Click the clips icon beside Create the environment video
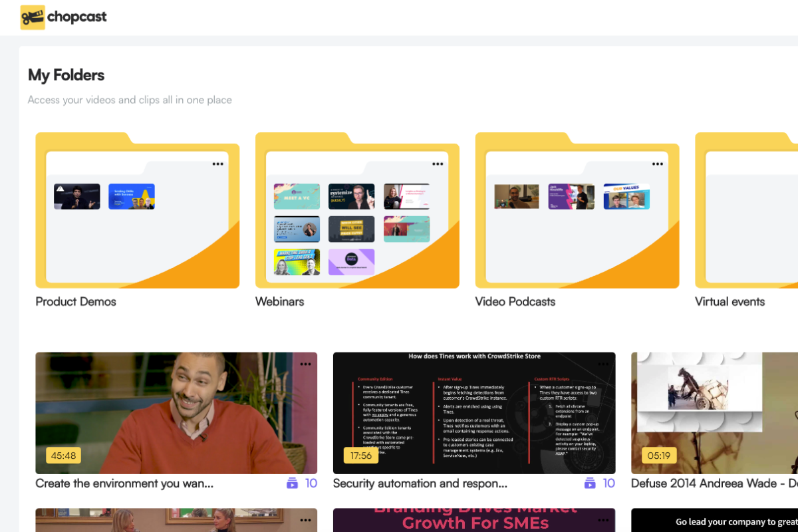The width and height of the screenshot is (798, 532). pyautogui.click(x=292, y=483)
